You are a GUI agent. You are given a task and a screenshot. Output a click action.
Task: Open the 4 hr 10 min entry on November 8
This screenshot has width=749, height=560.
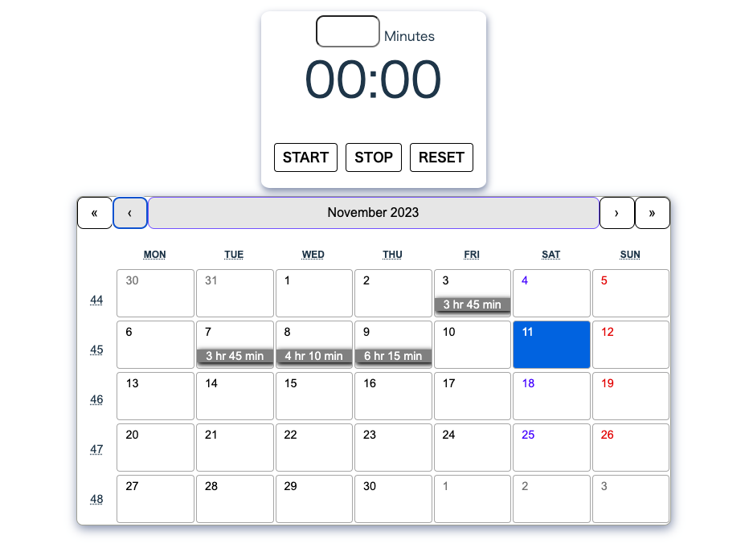pyautogui.click(x=313, y=357)
